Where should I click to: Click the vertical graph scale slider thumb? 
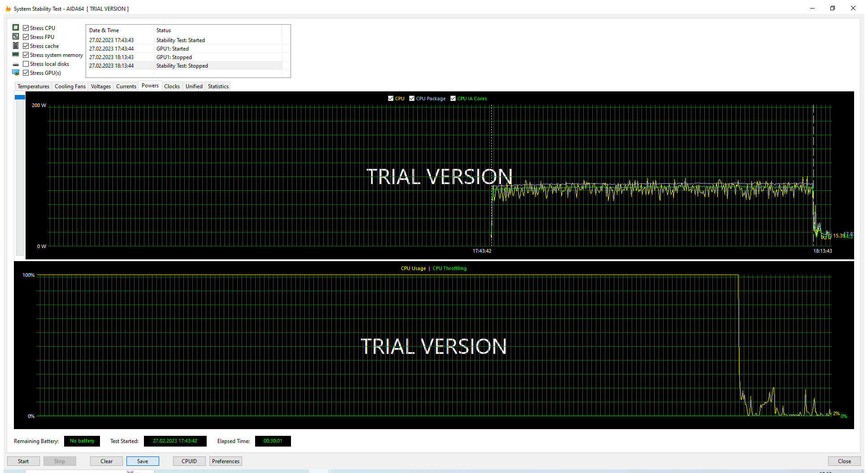[20, 97]
